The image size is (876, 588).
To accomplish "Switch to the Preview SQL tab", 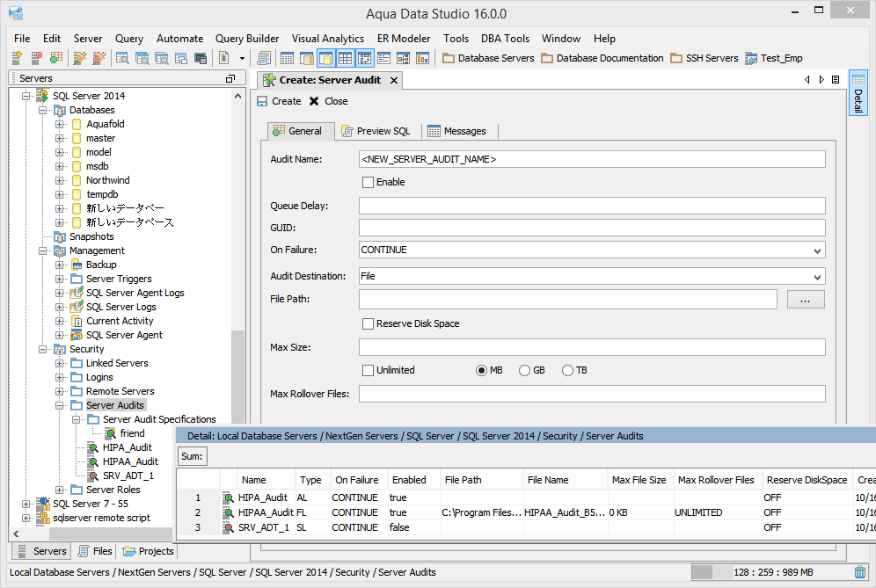I will click(x=376, y=131).
